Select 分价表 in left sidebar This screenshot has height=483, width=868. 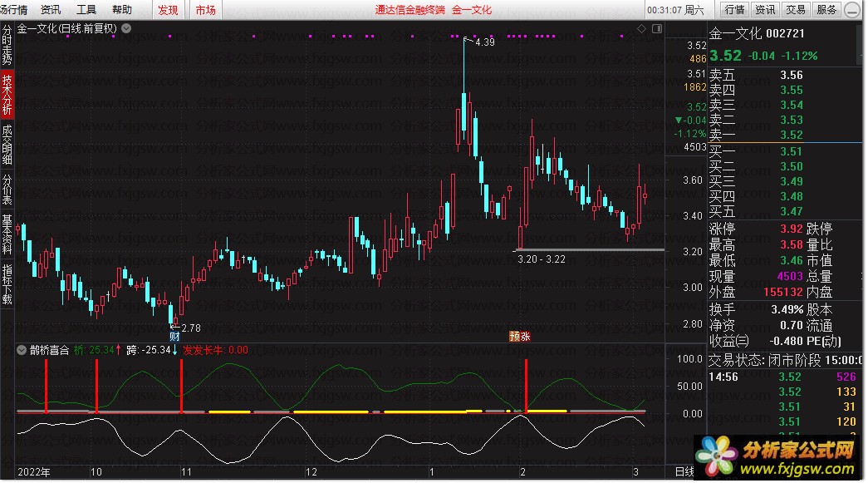pyautogui.click(x=7, y=190)
